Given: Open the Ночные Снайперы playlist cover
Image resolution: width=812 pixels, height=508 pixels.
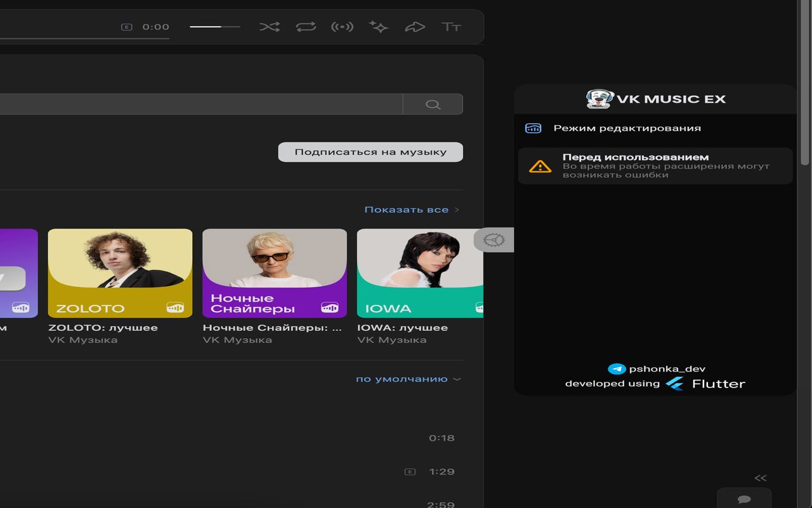Looking at the screenshot, I should (275, 273).
